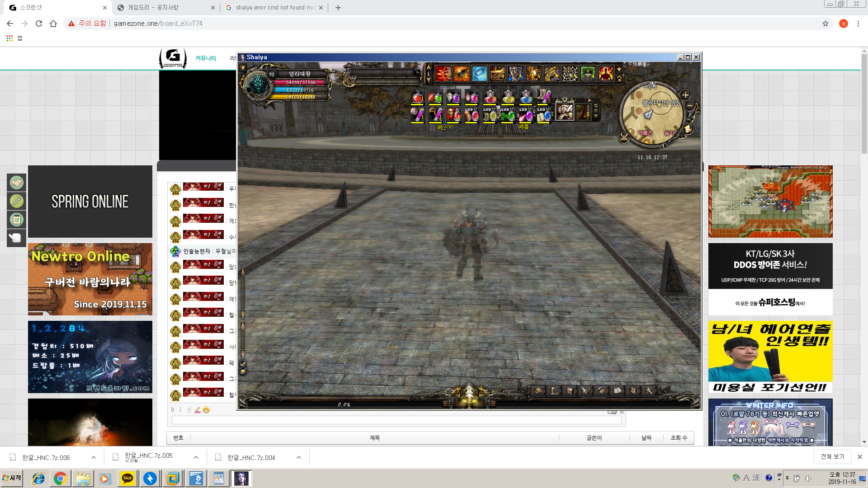The height and width of the screenshot is (488, 868).
Task: Zoom in the minimap with plus button
Action: tap(685, 95)
